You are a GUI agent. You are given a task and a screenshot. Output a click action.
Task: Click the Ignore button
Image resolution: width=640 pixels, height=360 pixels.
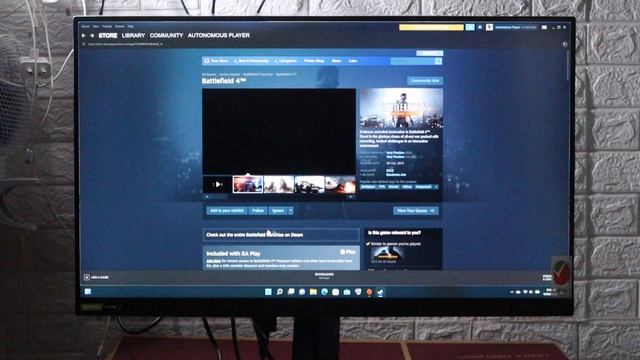[278, 211]
